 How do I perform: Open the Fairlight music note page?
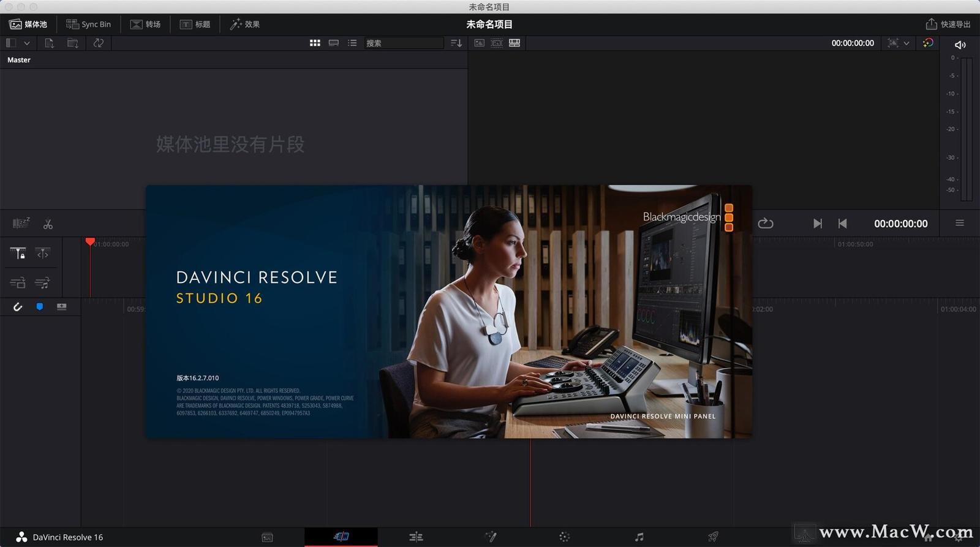pyautogui.click(x=639, y=537)
